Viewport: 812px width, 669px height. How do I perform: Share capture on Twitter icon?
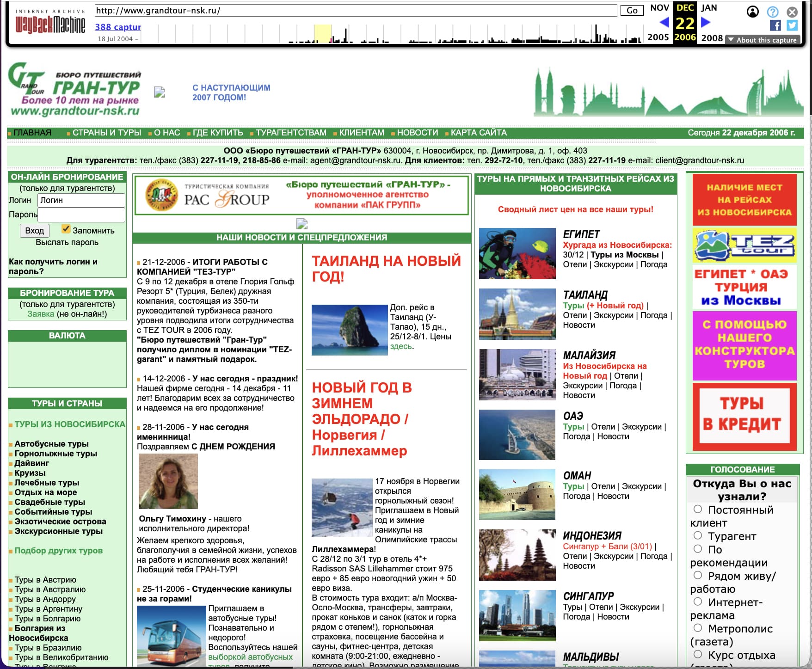[792, 25]
